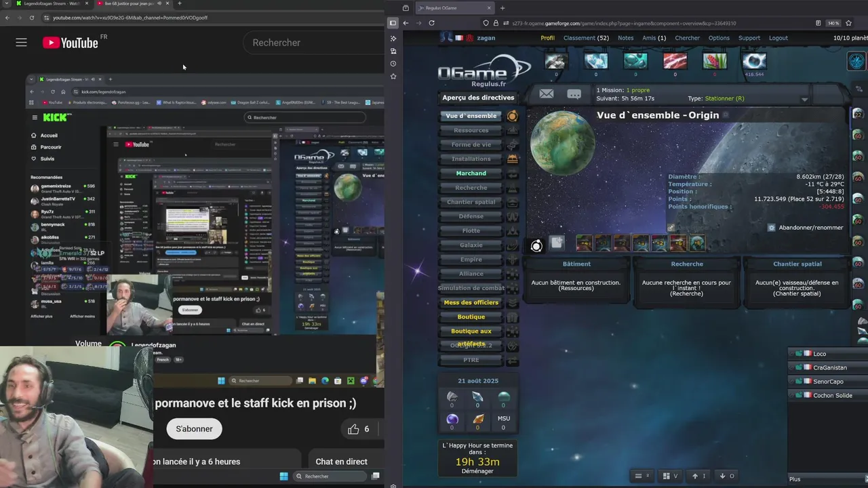868x488 pixels.
Task: Click the Déménager link
Action: tap(477, 471)
